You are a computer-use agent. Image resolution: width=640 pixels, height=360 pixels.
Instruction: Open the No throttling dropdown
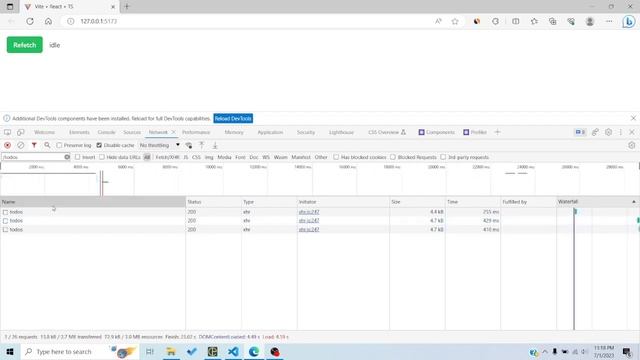159,145
